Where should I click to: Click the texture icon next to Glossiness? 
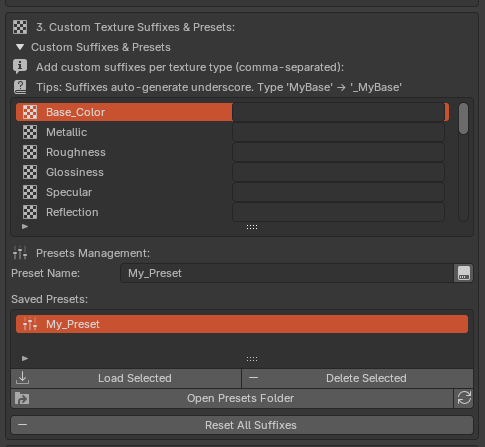coord(30,172)
